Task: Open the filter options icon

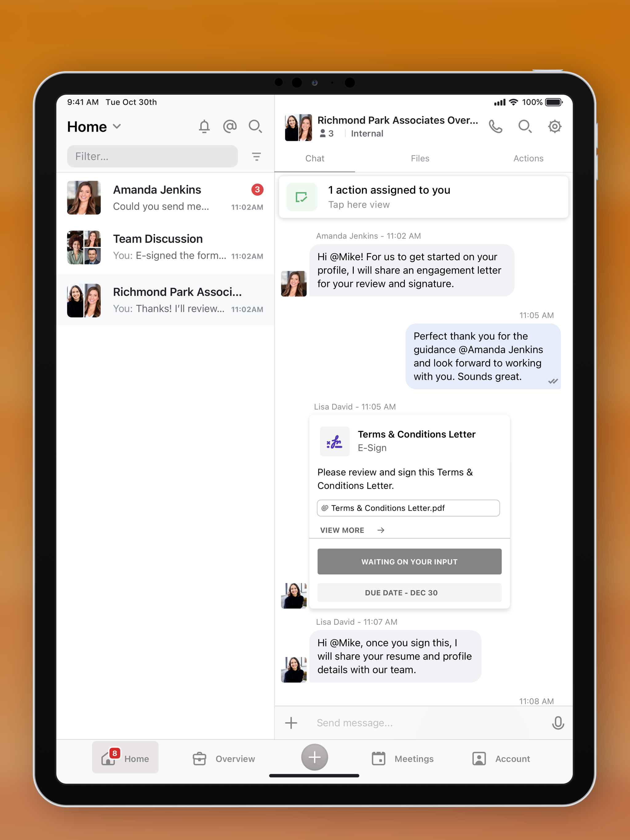Action: click(x=257, y=157)
